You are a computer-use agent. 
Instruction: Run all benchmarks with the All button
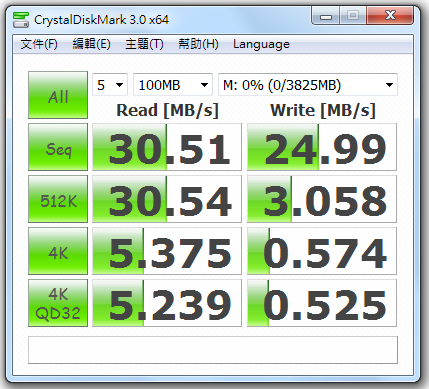coord(58,95)
